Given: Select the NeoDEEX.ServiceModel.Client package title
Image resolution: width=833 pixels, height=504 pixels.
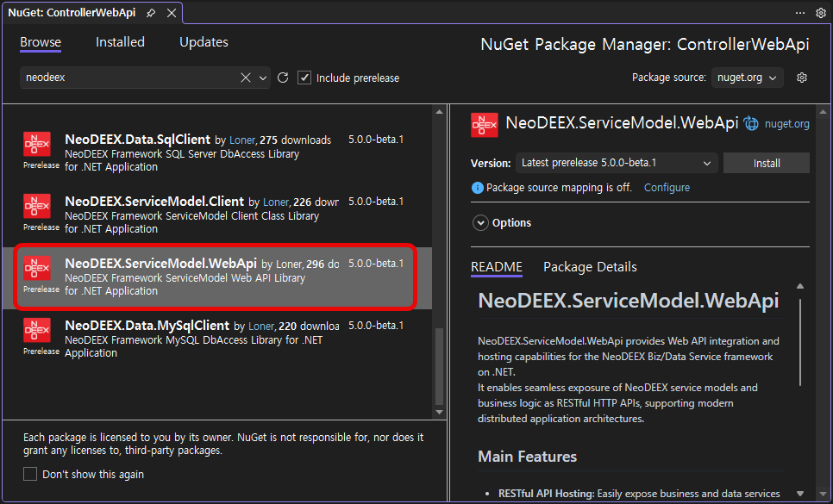Looking at the screenshot, I should pyautogui.click(x=154, y=201).
